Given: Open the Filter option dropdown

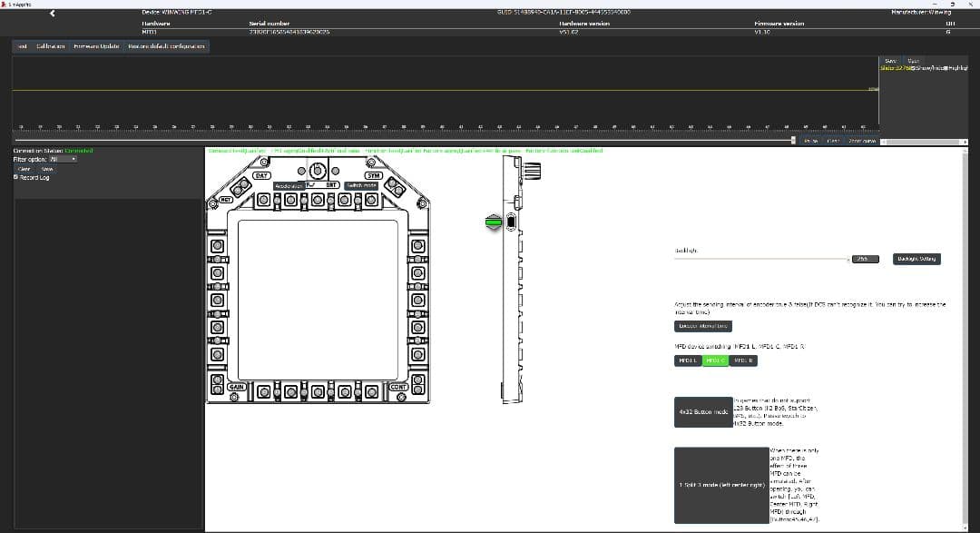Looking at the screenshot, I should tap(63, 159).
